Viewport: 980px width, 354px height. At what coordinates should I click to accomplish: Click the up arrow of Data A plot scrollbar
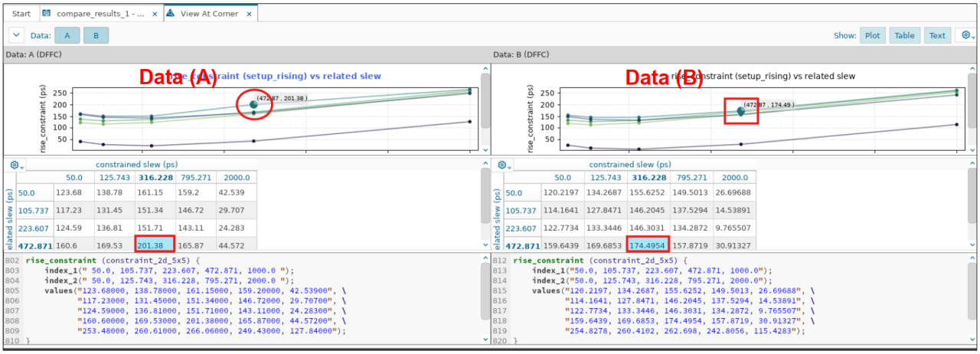[x=485, y=69]
